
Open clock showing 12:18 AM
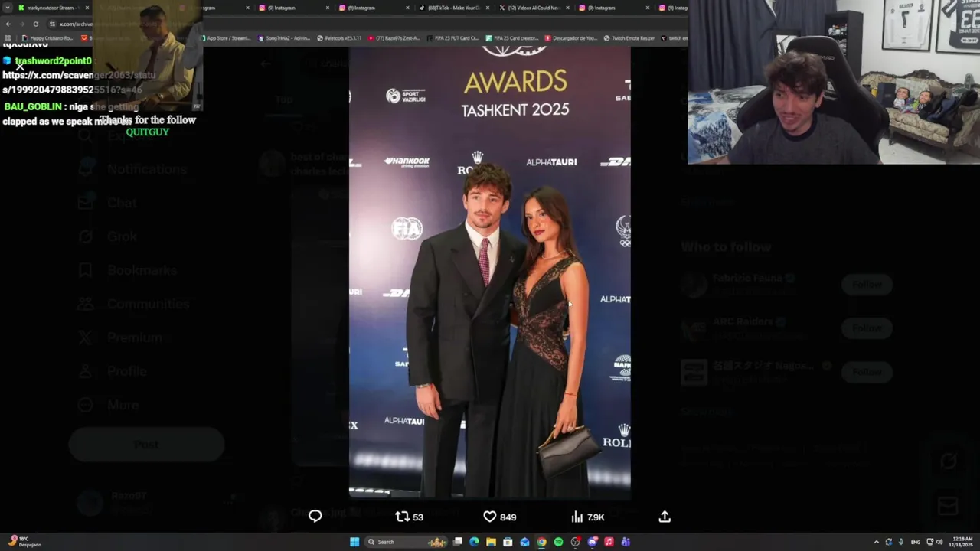tap(962, 542)
